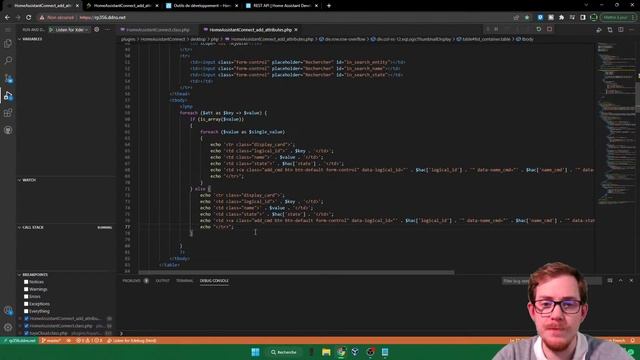
Task: Switch to the REST API Home Assistant browser tab
Action: tap(282, 6)
